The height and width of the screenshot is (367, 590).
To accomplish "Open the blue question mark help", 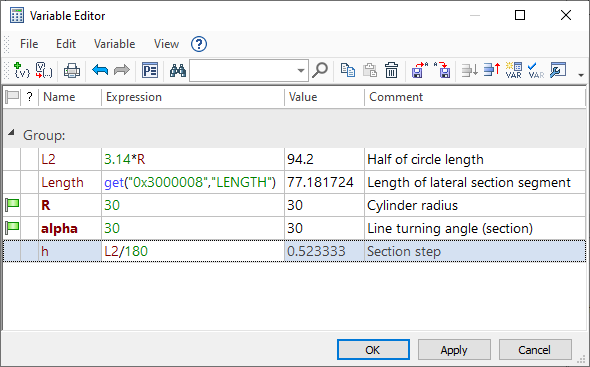I will coord(199,44).
